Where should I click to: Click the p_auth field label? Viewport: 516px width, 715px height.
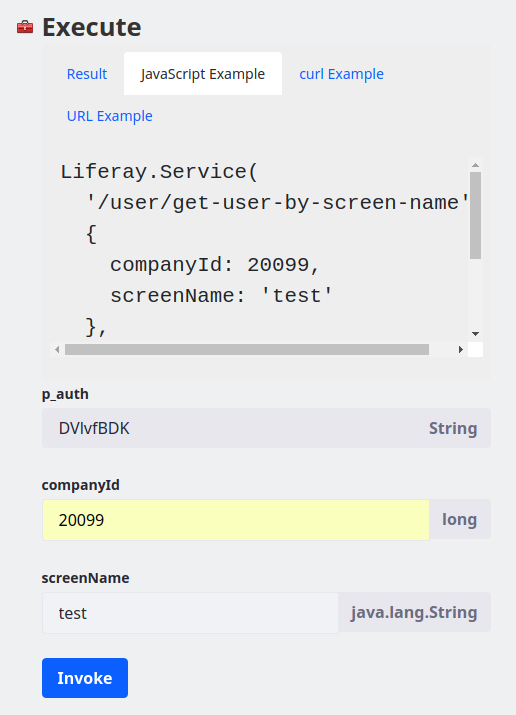coord(65,394)
